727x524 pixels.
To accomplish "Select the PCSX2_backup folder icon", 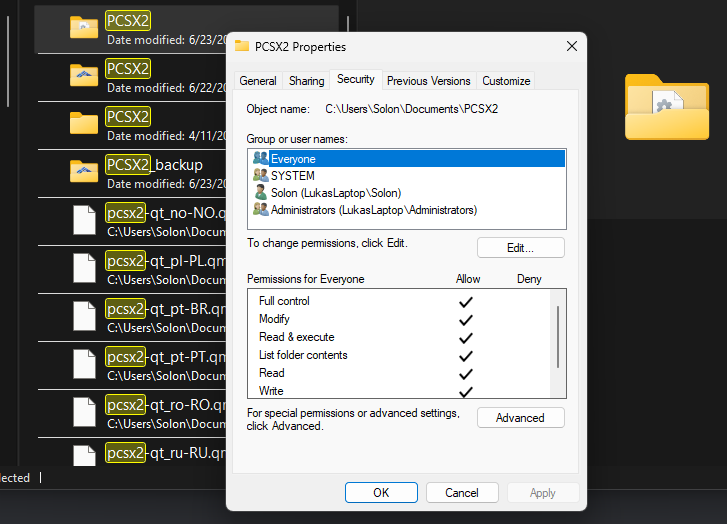I will click(84, 171).
